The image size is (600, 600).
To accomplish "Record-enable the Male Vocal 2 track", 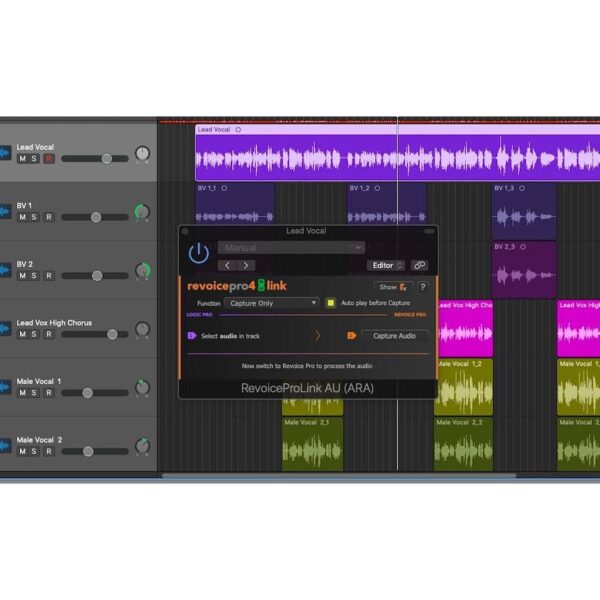I will pyautogui.click(x=49, y=452).
